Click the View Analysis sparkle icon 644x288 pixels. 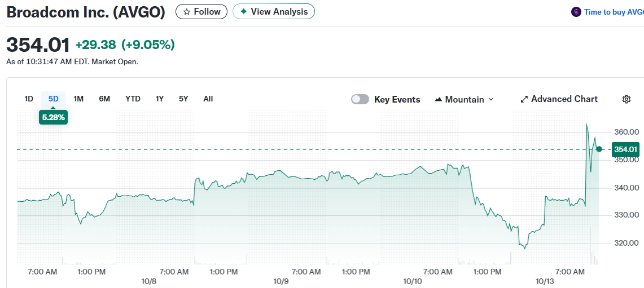pos(243,12)
